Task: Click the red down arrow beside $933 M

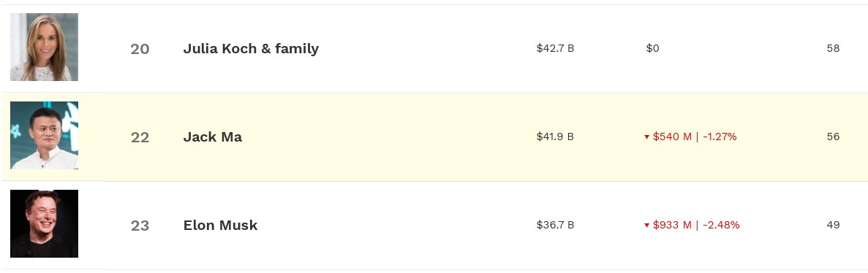Action: pos(646,226)
